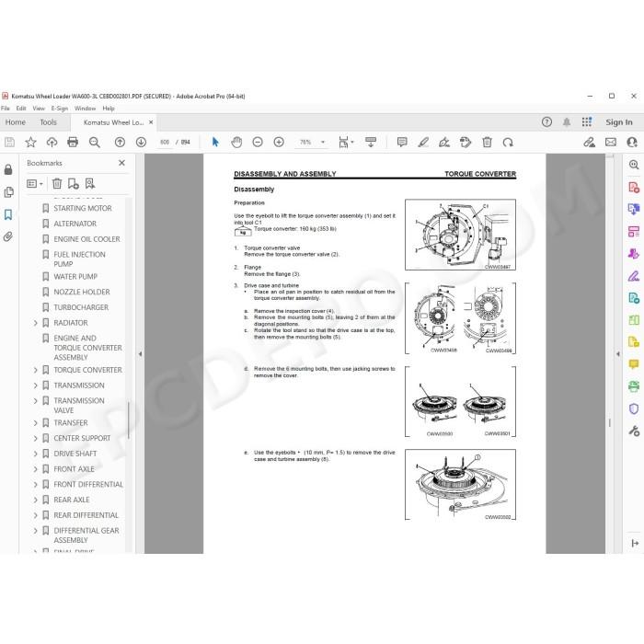Go to previous page arrow
The image size is (644, 644).
click(120, 142)
